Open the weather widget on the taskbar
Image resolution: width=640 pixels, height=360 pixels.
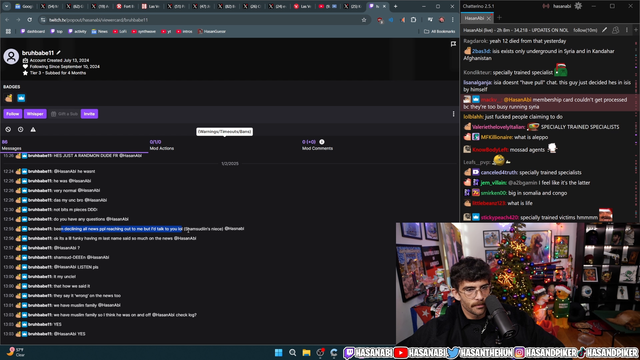pyautogui.click(x=16, y=352)
